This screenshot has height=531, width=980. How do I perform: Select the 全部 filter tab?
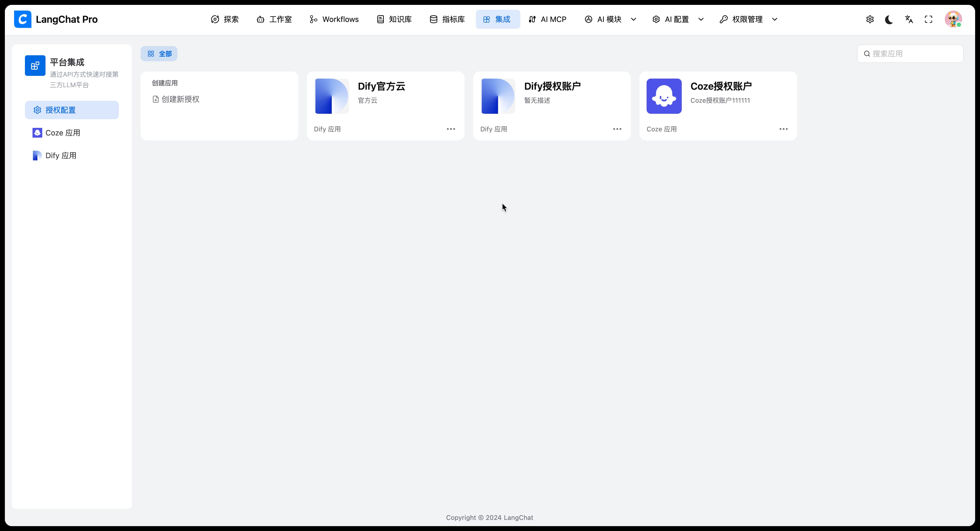159,54
